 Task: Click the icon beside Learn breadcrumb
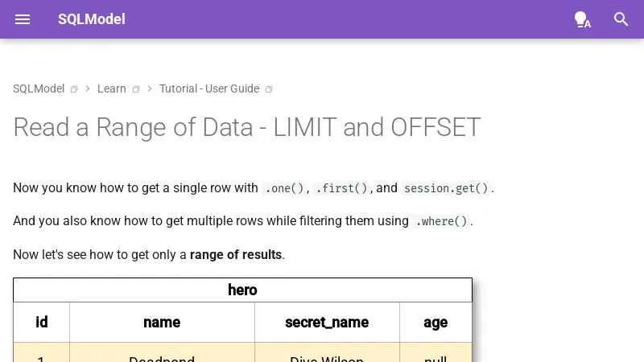(136, 89)
